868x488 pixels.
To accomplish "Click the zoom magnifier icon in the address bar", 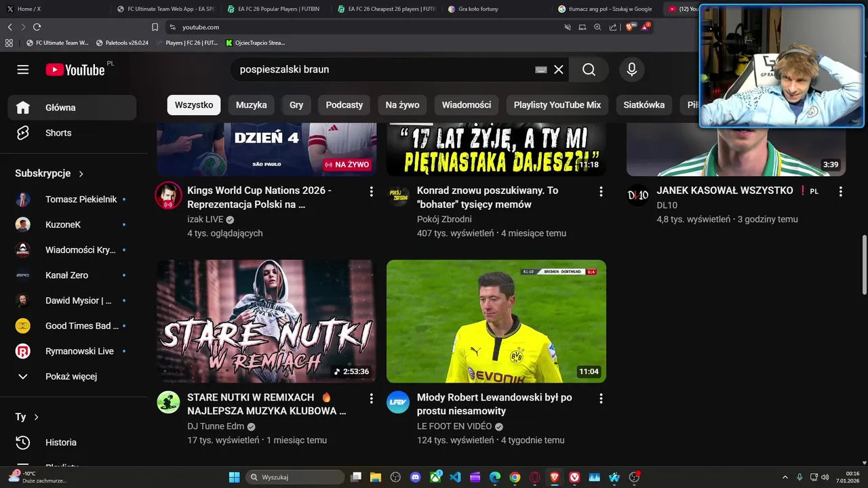I will (597, 27).
